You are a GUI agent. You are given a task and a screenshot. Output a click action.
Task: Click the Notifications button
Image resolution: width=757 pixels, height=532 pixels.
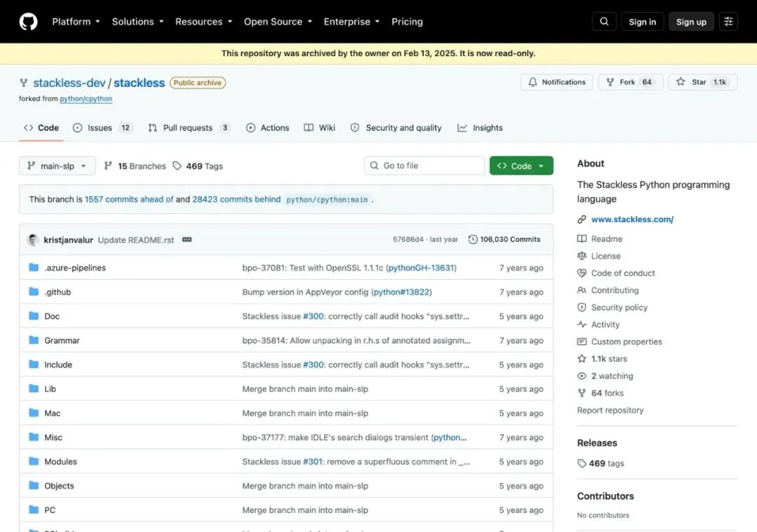coord(557,82)
